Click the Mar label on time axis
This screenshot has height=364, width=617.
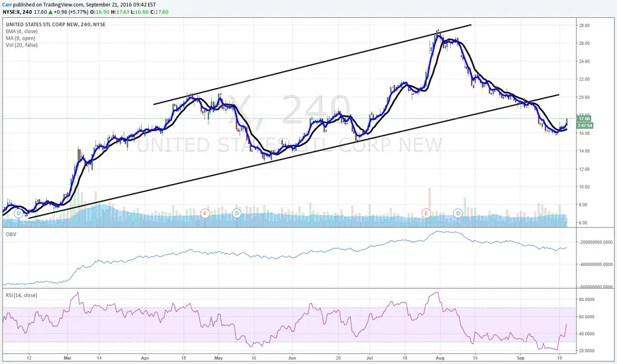(x=68, y=358)
